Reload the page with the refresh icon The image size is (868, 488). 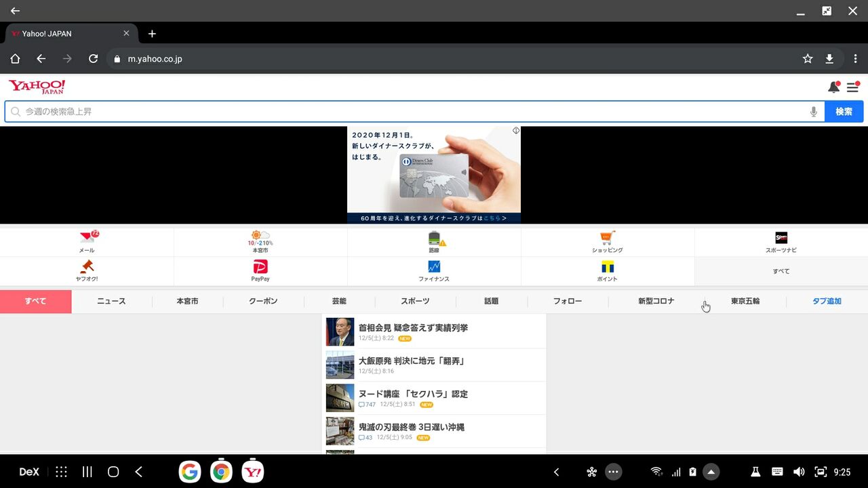point(94,59)
